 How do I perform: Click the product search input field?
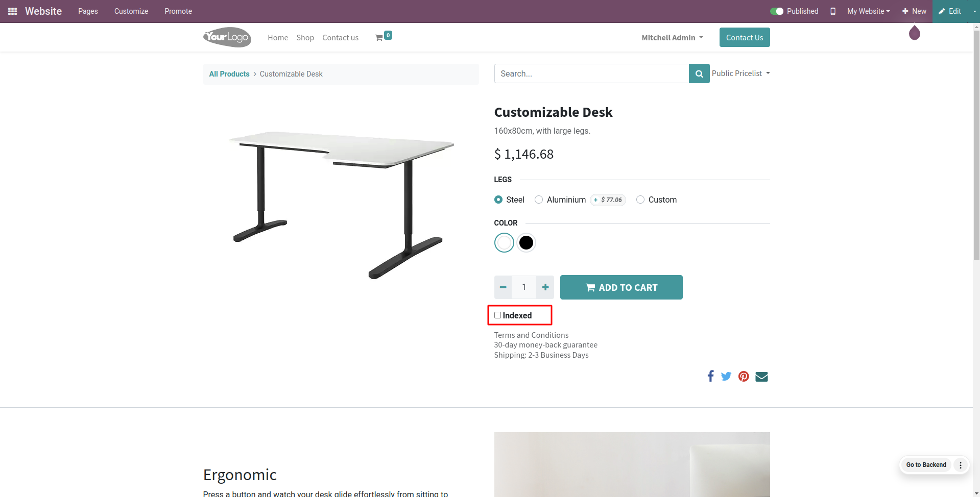pyautogui.click(x=591, y=73)
